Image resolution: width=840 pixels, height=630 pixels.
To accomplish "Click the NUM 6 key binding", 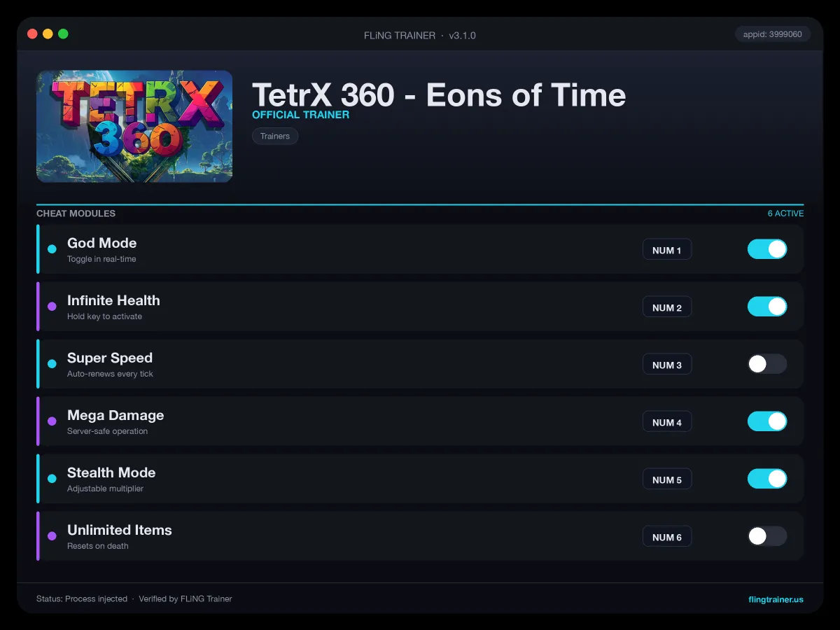I will 667,537.
